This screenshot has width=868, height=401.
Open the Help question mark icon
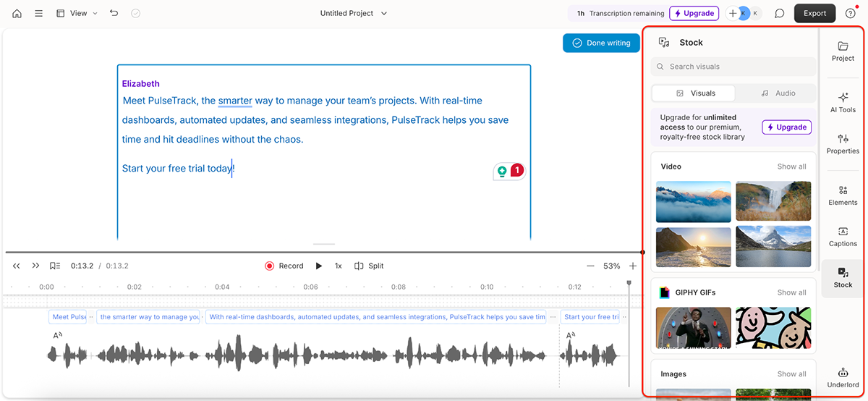click(x=851, y=13)
